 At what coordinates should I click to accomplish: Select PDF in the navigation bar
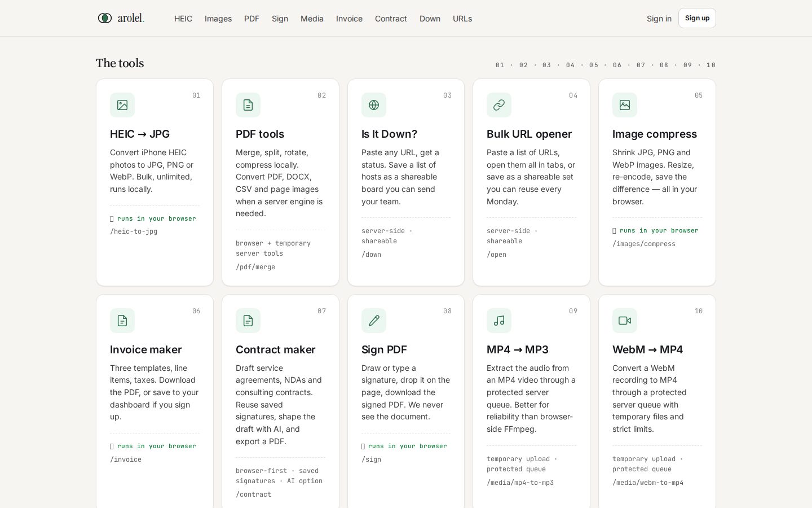[251, 19]
